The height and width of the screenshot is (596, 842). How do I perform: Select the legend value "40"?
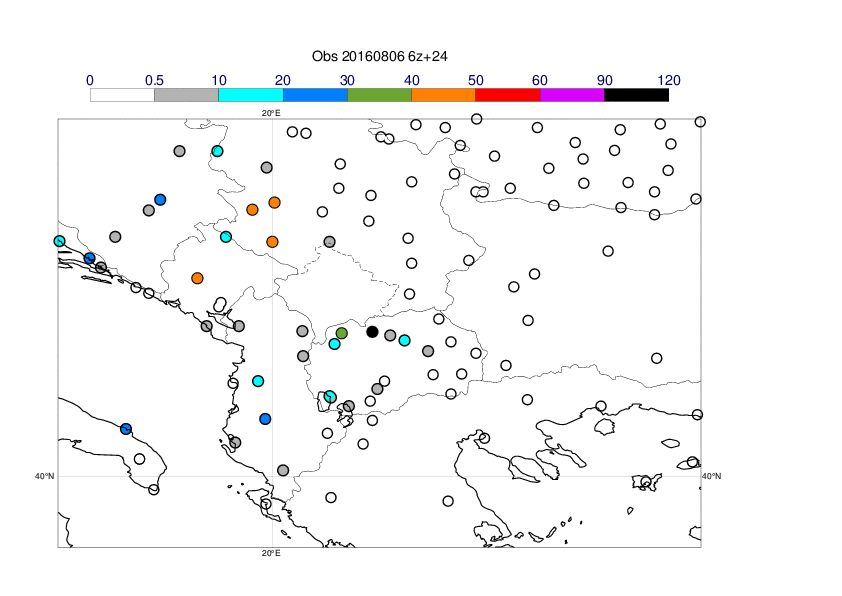[x=411, y=81]
